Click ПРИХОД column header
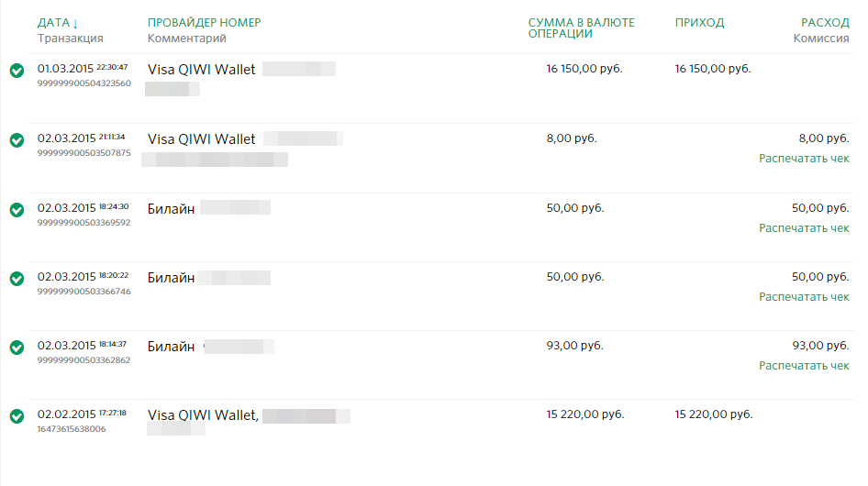This screenshot has height=486, width=868. (x=699, y=23)
